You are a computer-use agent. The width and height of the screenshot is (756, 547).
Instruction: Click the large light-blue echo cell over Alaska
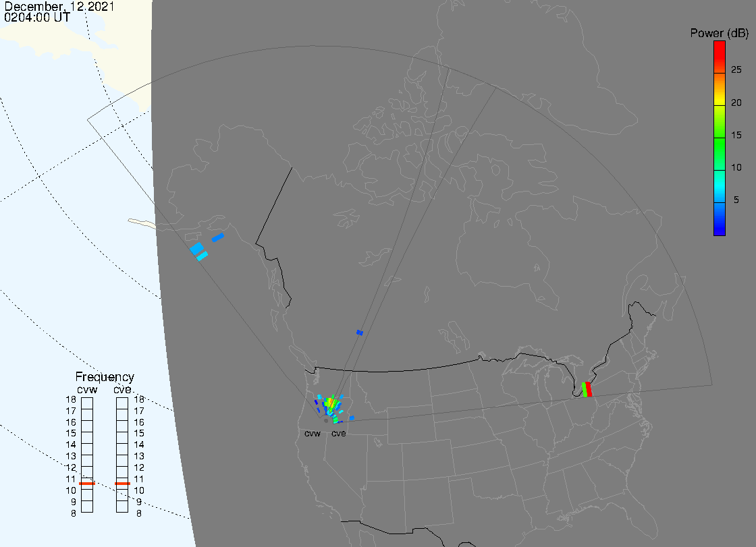196,249
